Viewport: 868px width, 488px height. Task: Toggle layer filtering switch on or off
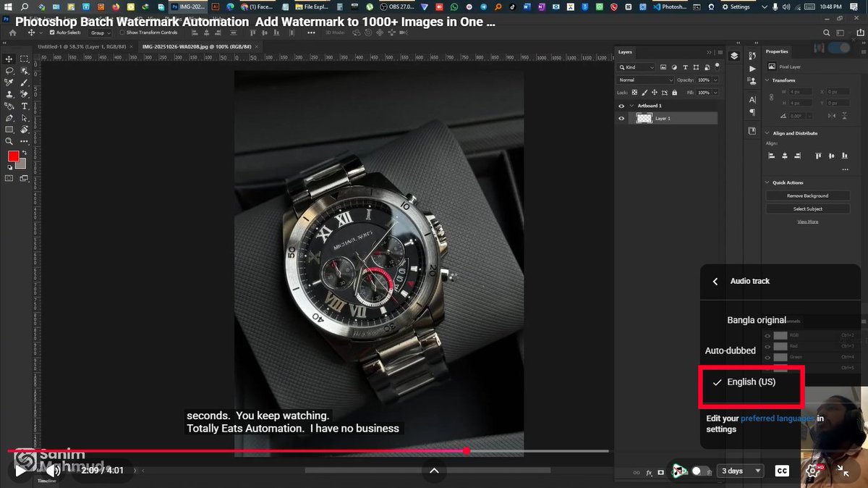(x=715, y=67)
